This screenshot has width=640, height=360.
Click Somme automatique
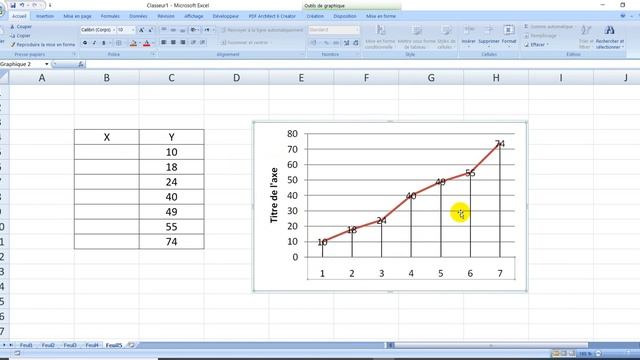pyautogui.click(x=549, y=27)
